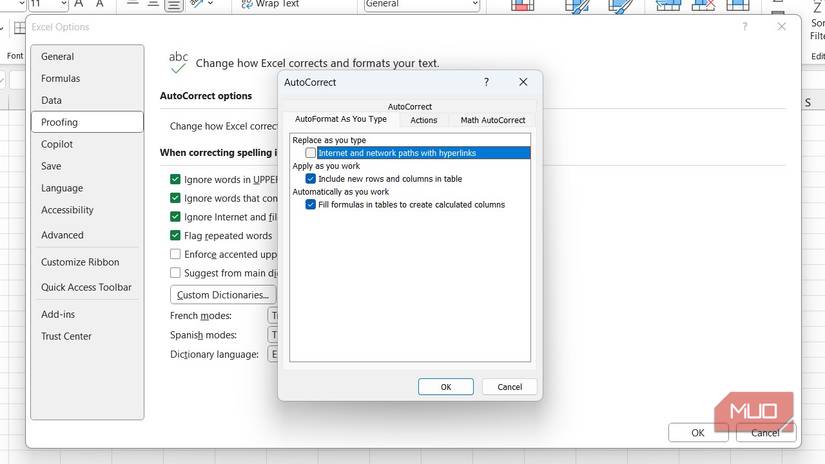
Task: Open the Language options category
Action: coord(87,188)
